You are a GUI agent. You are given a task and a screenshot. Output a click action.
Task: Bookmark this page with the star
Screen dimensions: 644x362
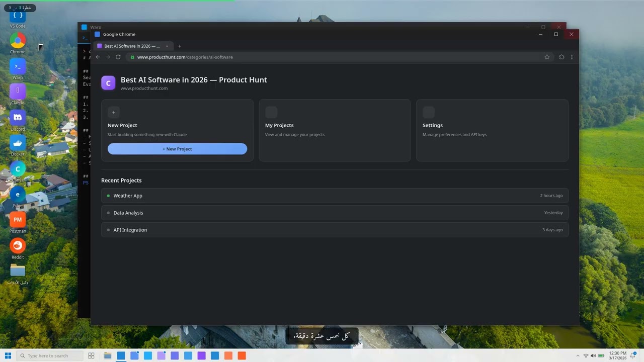click(547, 57)
